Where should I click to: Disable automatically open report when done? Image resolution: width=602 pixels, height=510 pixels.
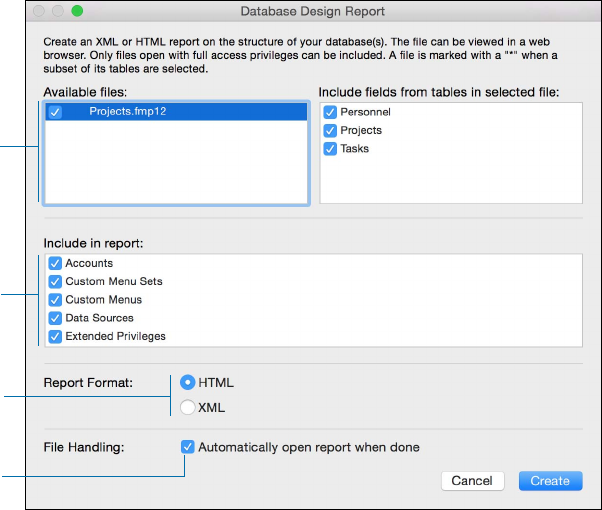(188, 447)
